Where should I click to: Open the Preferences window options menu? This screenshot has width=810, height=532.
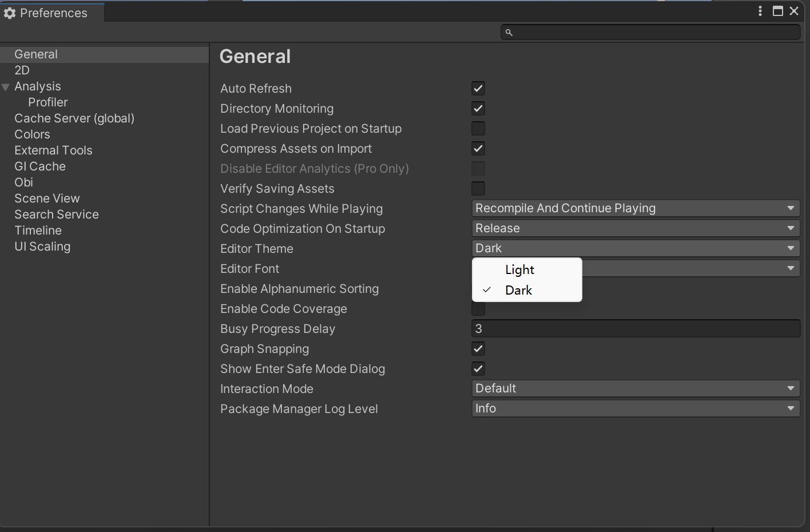tap(760, 11)
